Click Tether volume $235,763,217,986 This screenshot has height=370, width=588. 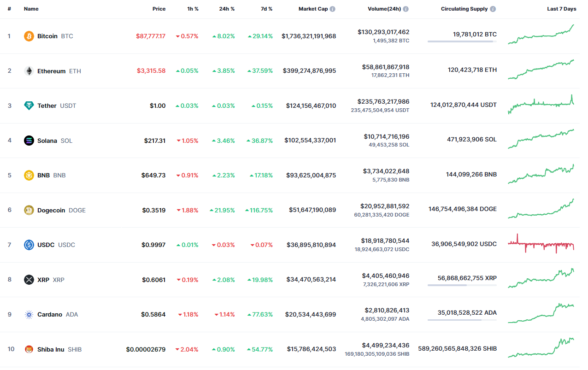click(x=383, y=102)
